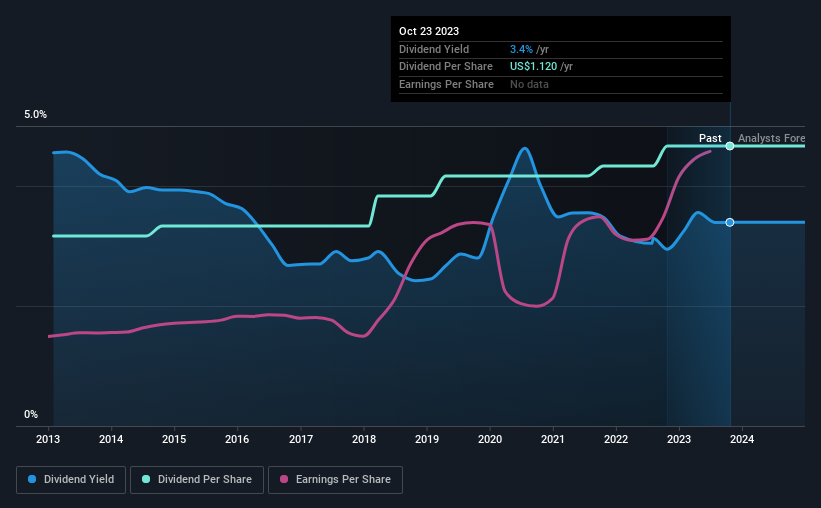The height and width of the screenshot is (508, 821).
Task: Select the 2024 year label on the axis
Action: [x=742, y=439]
